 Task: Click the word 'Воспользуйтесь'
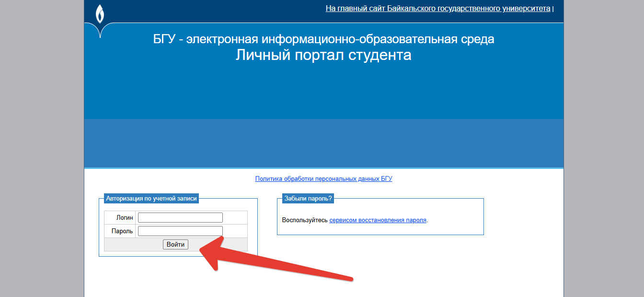tap(305, 220)
